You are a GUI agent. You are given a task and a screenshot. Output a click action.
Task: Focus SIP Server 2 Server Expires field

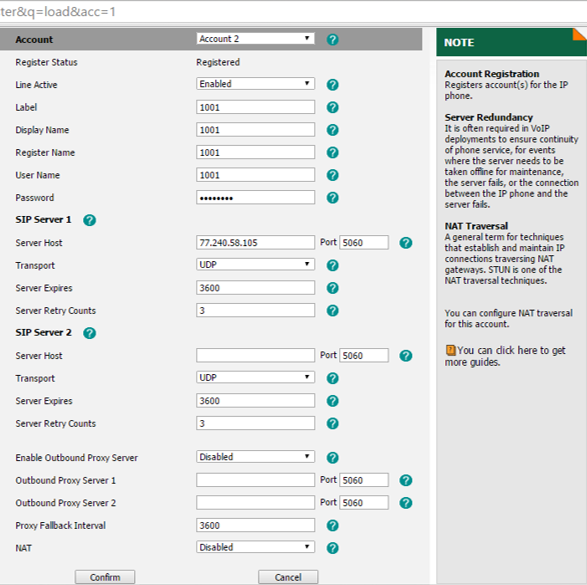[x=255, y=400]
